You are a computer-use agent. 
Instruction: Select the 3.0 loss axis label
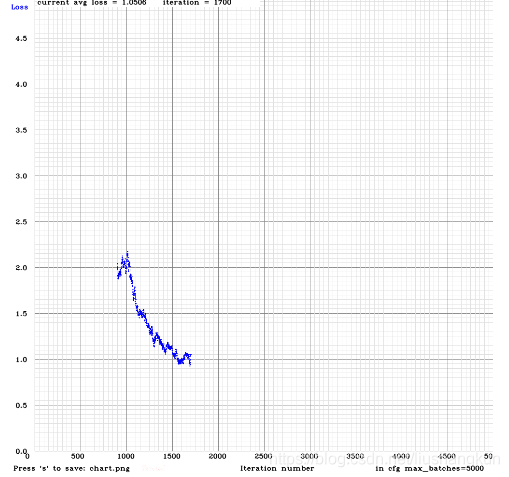click(x=21, y=176)
